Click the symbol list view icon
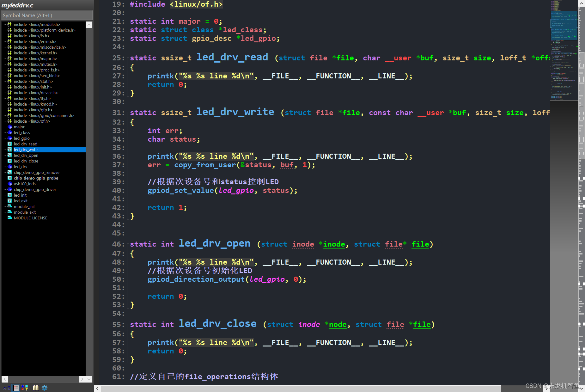Screen dimensions: 585x392 point(16,388)
